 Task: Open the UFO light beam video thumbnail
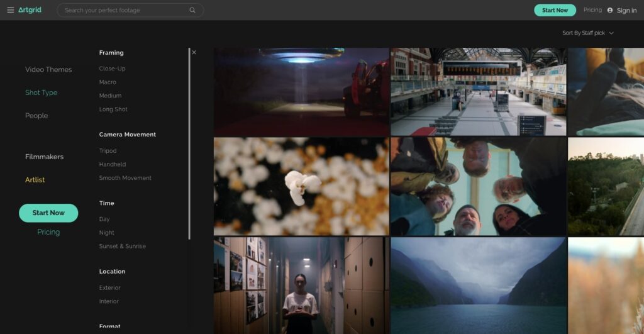(x=301, y=92)
